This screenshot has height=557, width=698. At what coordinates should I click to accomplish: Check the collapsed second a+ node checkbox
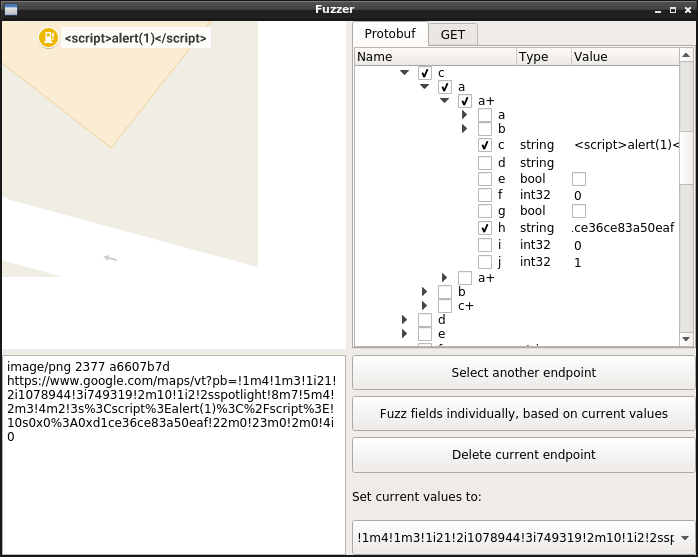point(465,278)
